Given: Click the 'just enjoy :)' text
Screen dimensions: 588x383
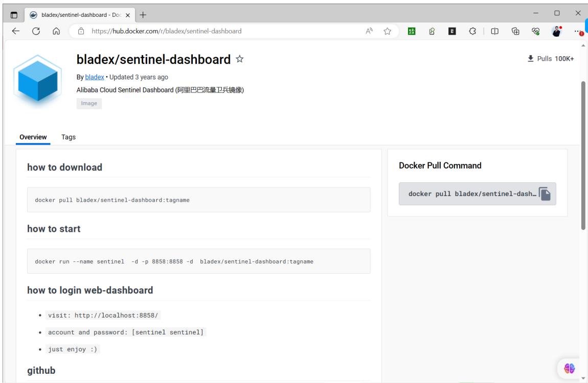Looking at the screenshot, I should coord(73,349).
